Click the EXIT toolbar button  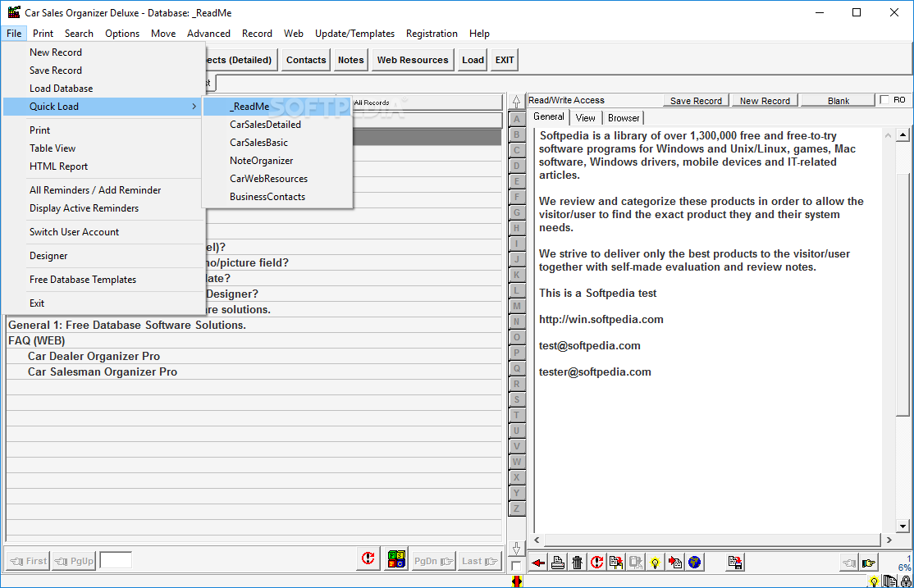[505, 60]
